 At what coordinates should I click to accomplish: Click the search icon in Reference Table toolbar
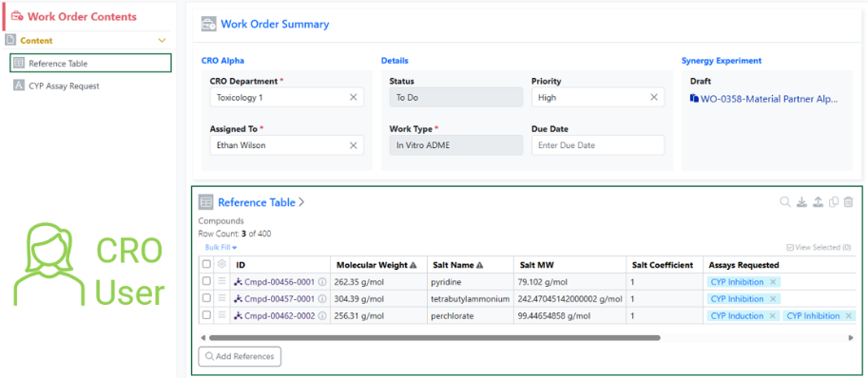[x=785, y=202]
